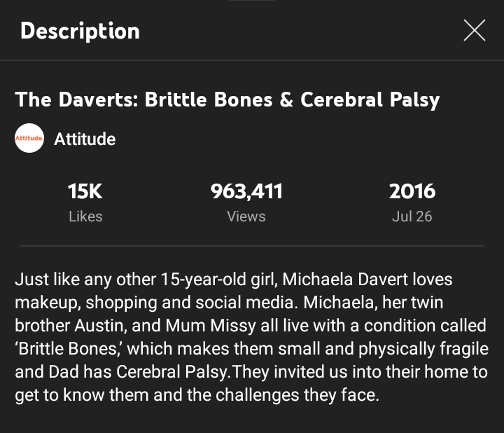Close the Description panel with the X
The width and height of the screenshot is (504, 433).
[x=474, y=30]
